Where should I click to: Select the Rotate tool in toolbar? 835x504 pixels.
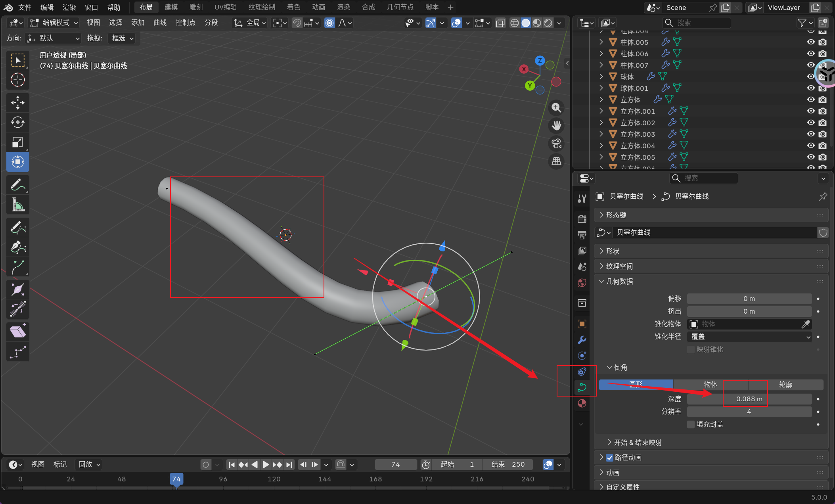[x=17, y=122]
